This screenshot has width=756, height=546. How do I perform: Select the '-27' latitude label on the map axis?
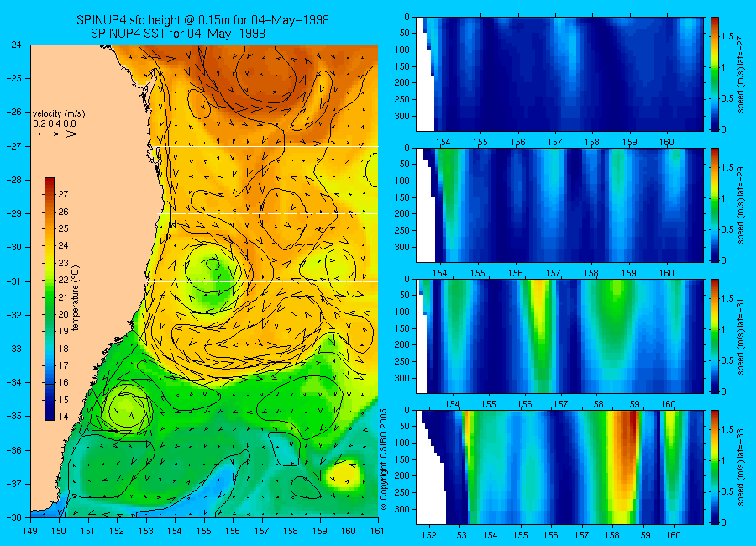tap(13, 146)
